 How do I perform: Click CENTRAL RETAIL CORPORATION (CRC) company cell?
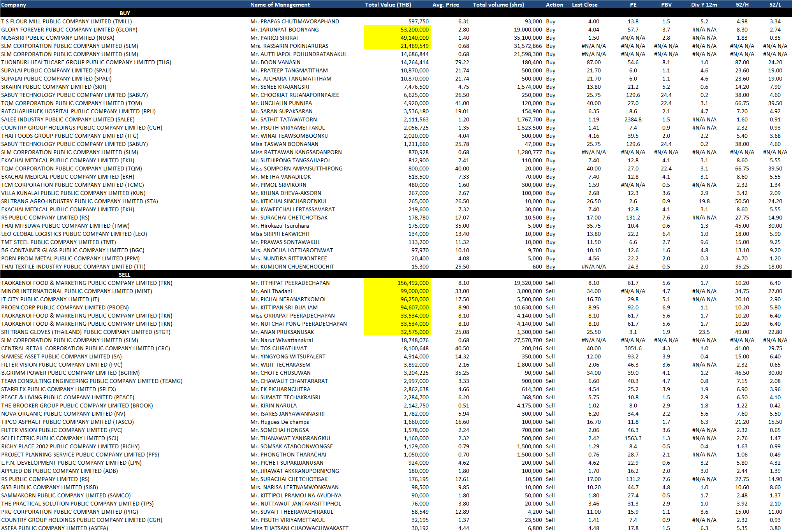pyautogui.click(x=86, y=348)
